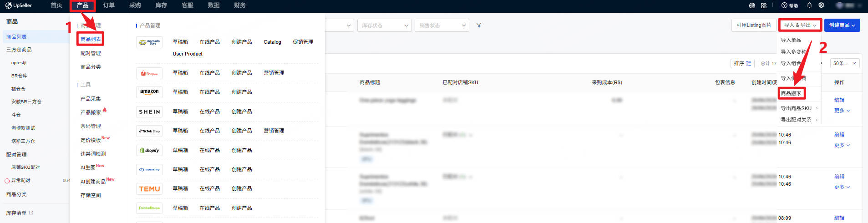868x223 pixels.
Task: Open the apps grid icon
Action: coord(764,5)
